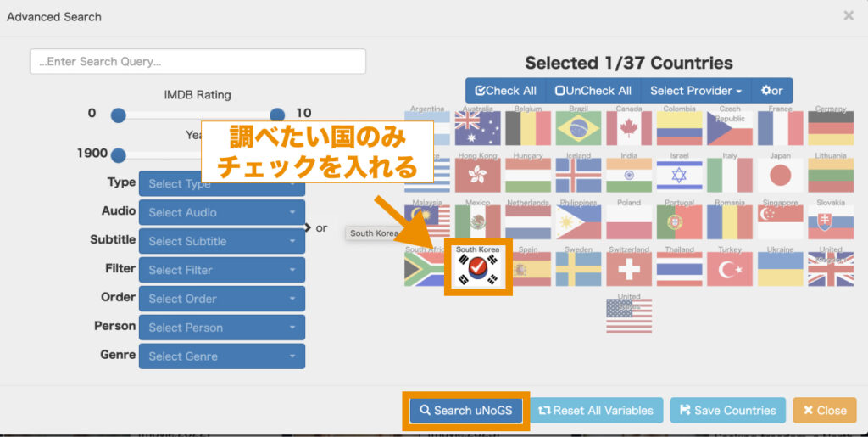The width and height of the screenshot is (868, 437).
Task: Click Reset All Variables button
Action: pyautogui.click(x=596, y=411)
